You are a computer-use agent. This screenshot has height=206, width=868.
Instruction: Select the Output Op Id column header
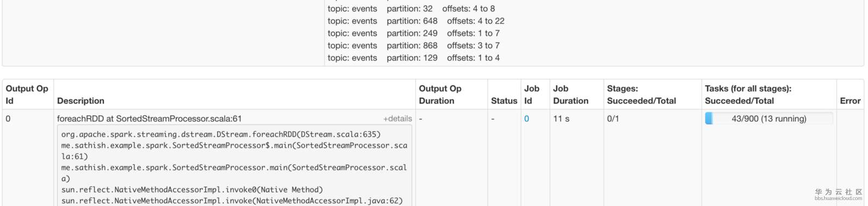click(27, 94)
